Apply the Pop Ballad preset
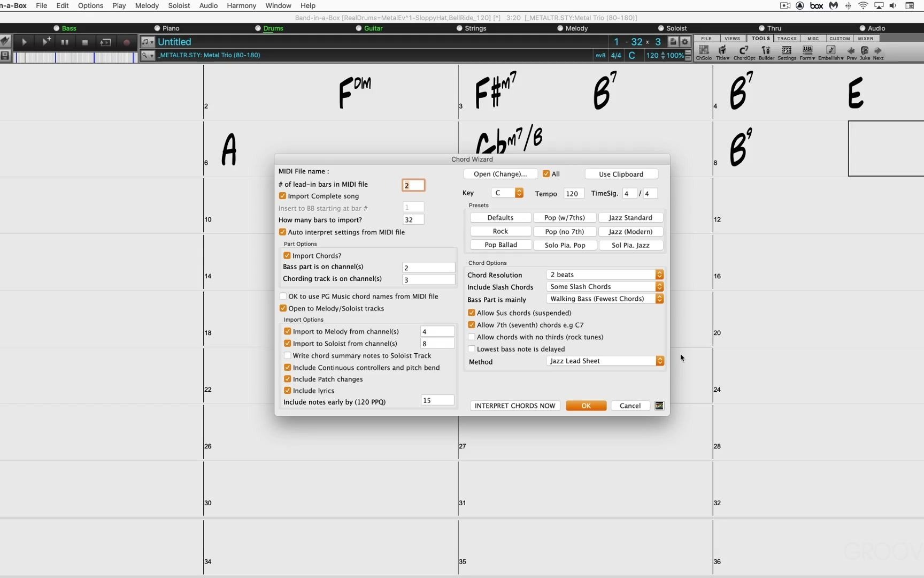The image size is (924, 578). (x=500, y=245)
